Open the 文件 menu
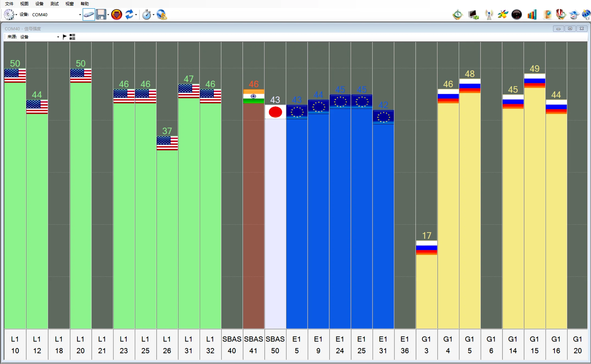 pos(9,4)
